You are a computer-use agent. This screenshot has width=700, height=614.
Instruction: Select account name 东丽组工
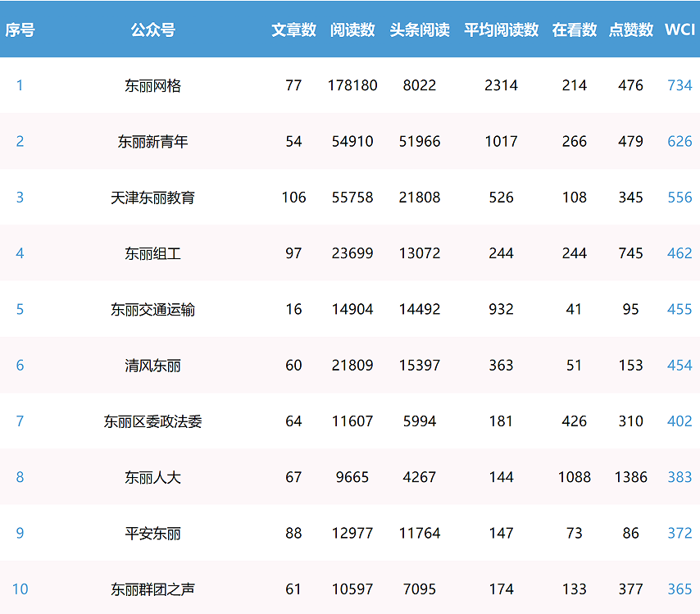click(x=152, y=253)
